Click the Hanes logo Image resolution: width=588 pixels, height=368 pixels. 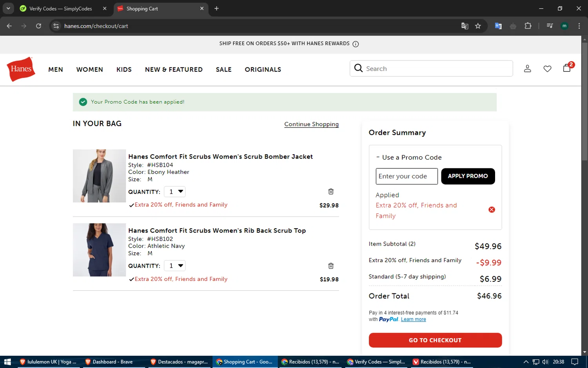pos(21,69)
